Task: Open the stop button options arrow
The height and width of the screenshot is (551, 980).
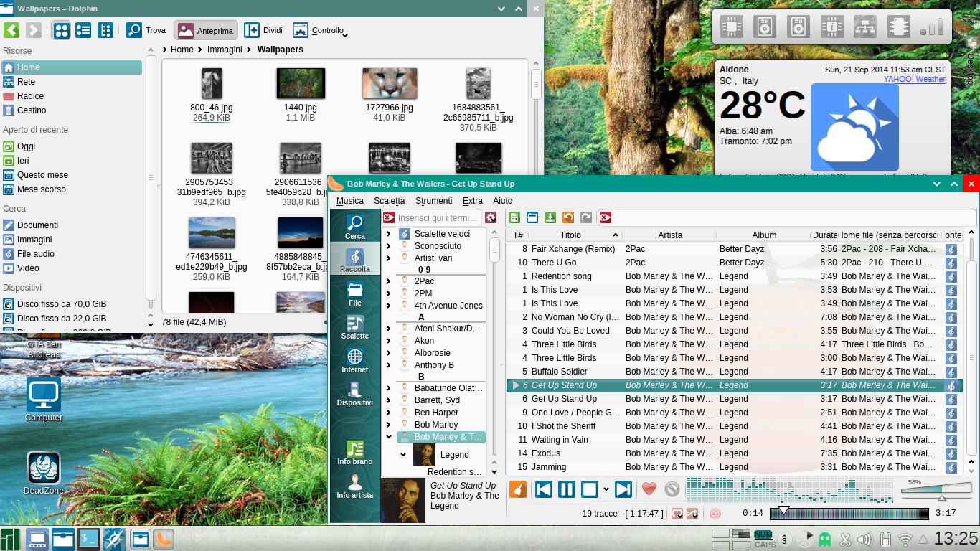Action: (x=606, y=489)
